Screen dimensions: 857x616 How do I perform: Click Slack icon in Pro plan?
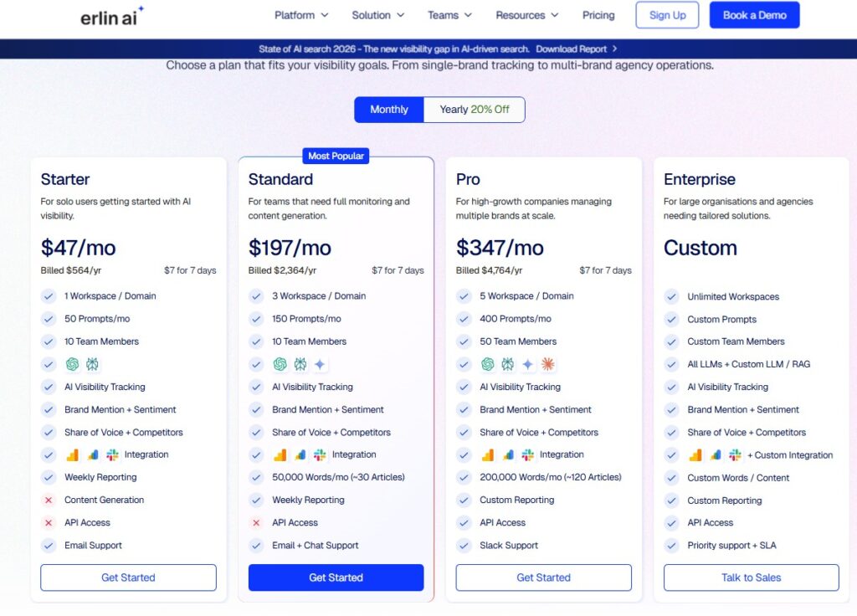tap(528, 454)
